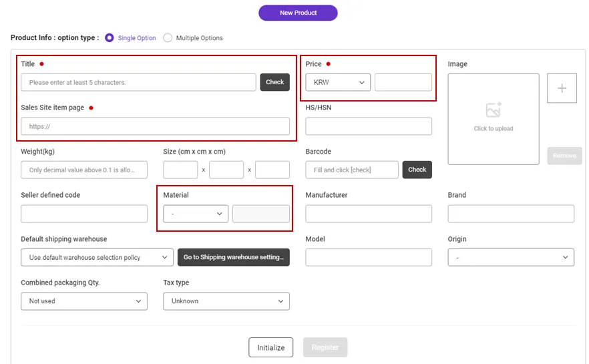Click the Register button
Viewport: 589px width, 364px height.
325,347
